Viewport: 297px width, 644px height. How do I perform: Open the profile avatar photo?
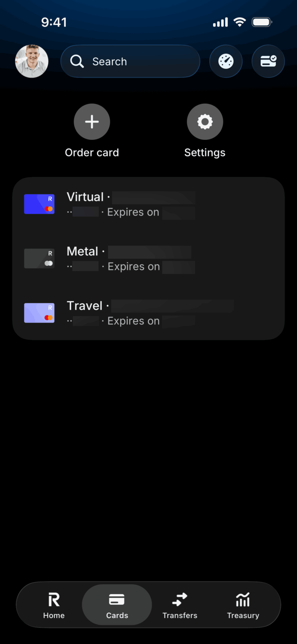pyautogui.click(x=32, y=61)
